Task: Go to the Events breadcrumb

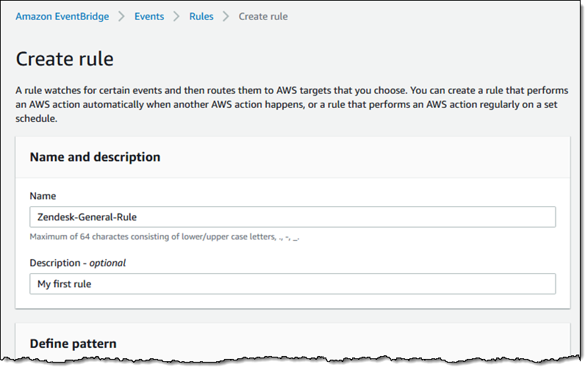Action: tap(149, 16)
